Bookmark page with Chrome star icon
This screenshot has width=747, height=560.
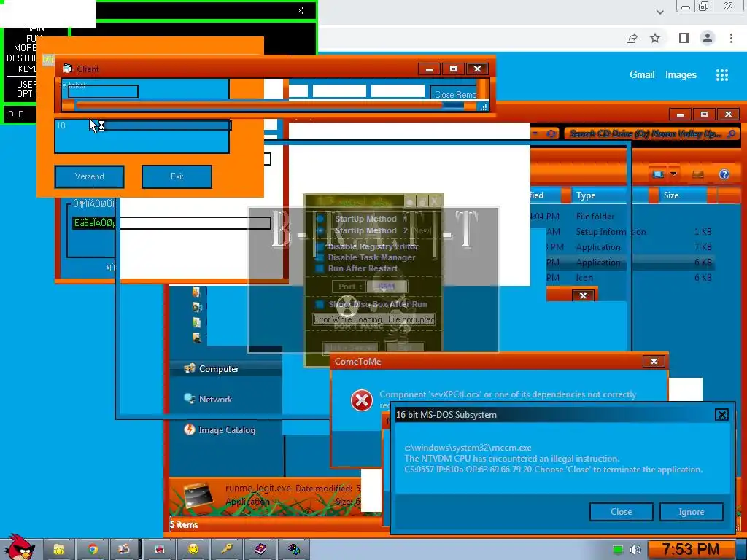click(x=656, y=38)
